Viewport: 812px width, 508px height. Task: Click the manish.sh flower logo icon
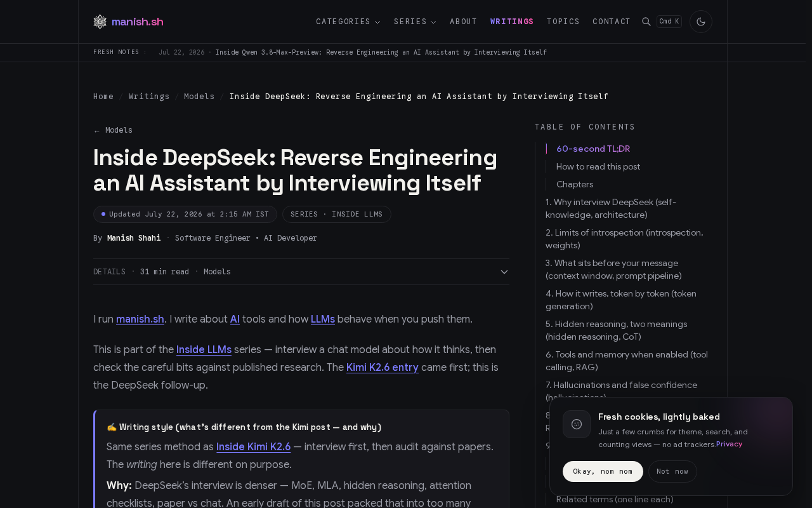(100, 22)
